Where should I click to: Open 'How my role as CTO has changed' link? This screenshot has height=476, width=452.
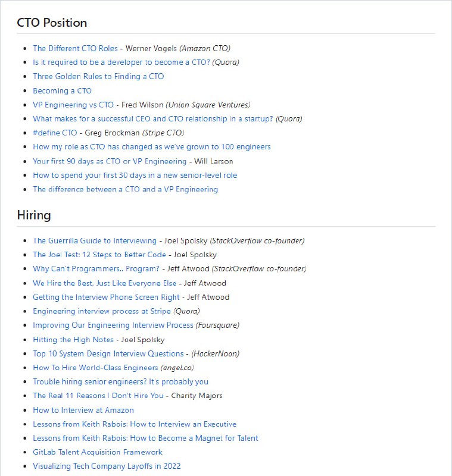coord(151,146)
